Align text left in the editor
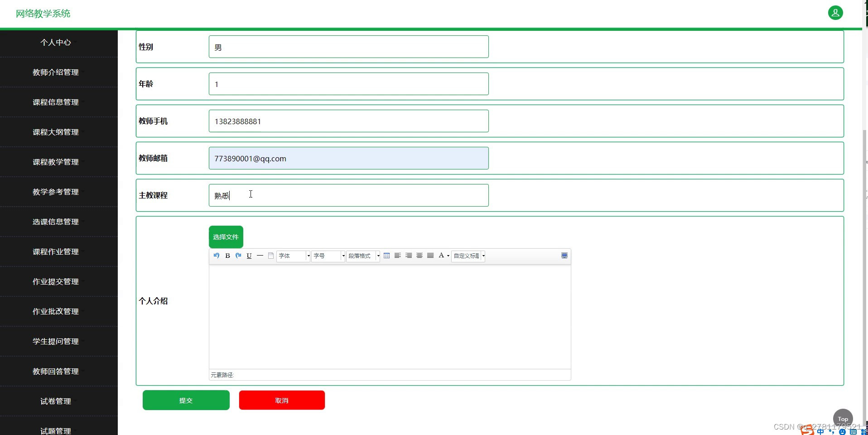The width and height of the screenshot is (868, 435). (398, 256)
